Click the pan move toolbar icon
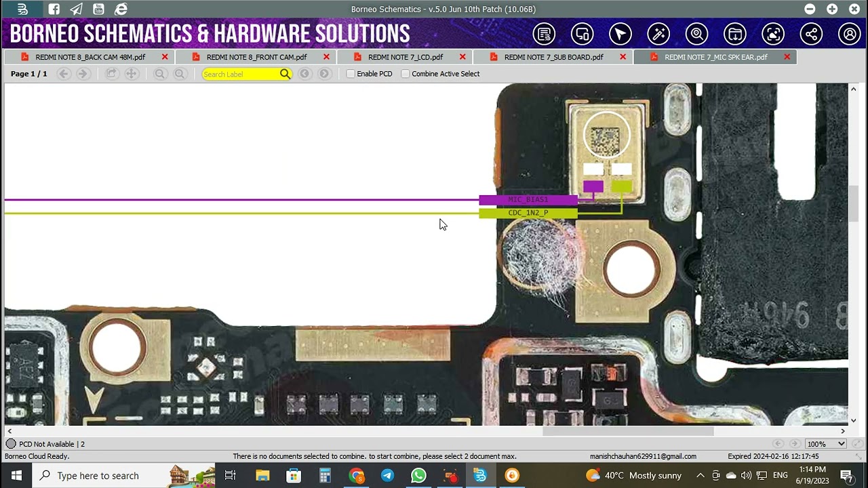 (x=132, y=74)
